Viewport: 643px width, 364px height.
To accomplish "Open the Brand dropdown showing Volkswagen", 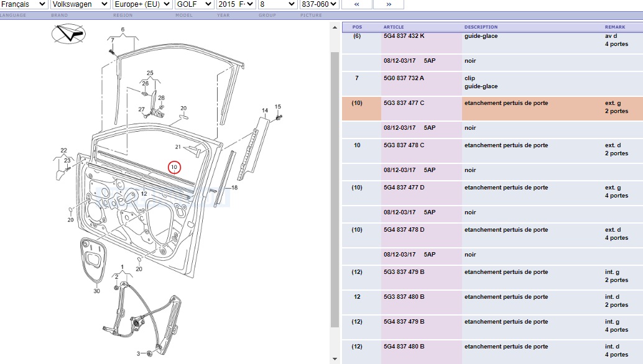I will tap(80, 4).
